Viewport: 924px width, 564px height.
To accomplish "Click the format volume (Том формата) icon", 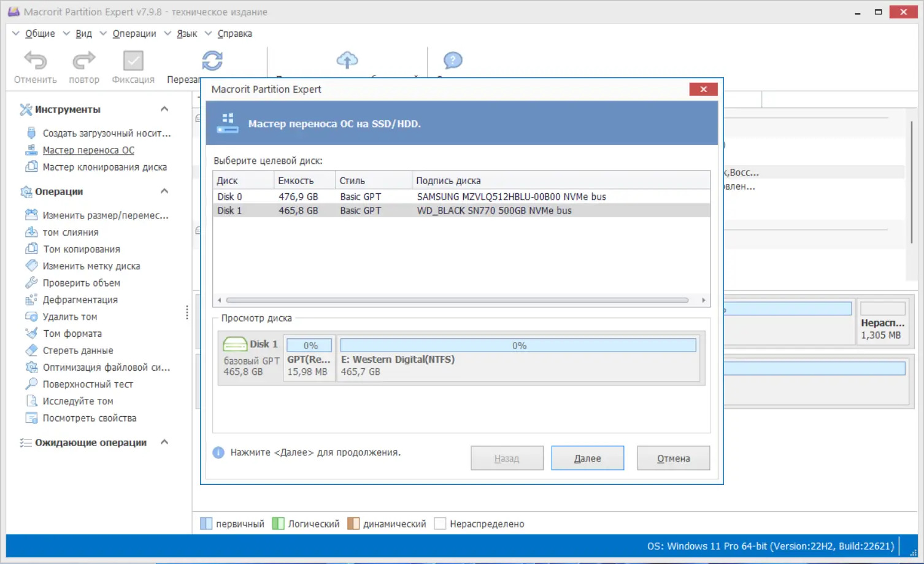I will click(x=31, y=333).
